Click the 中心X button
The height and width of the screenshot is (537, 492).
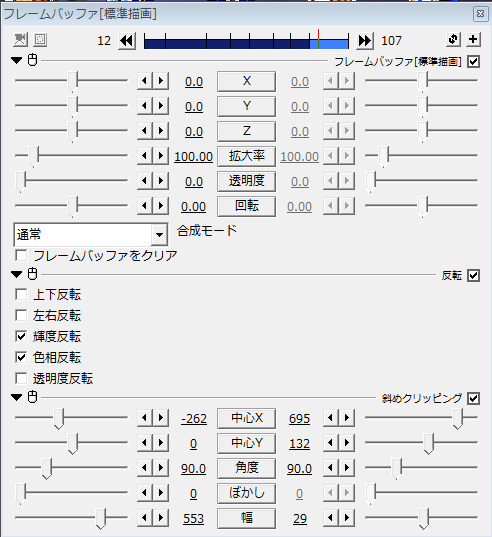coord(247,418)
